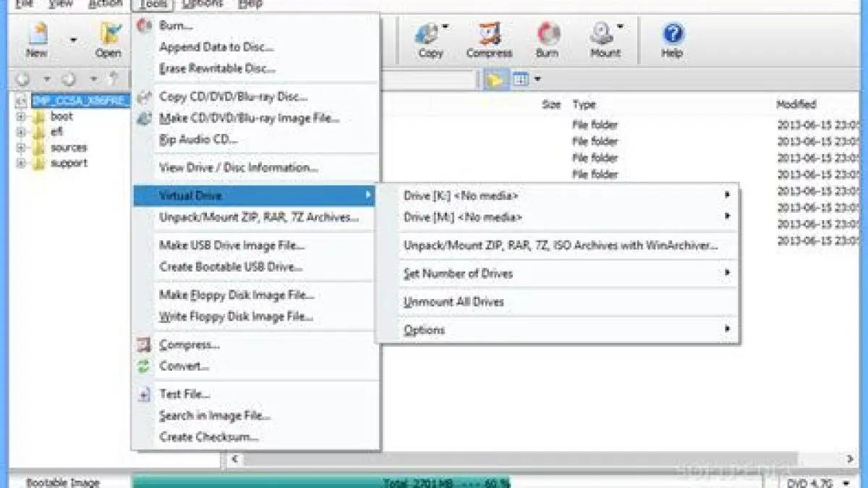This screenshot has width=868, height=488.
Task: Choose Unmount All Drives
Action: point(454,302)
